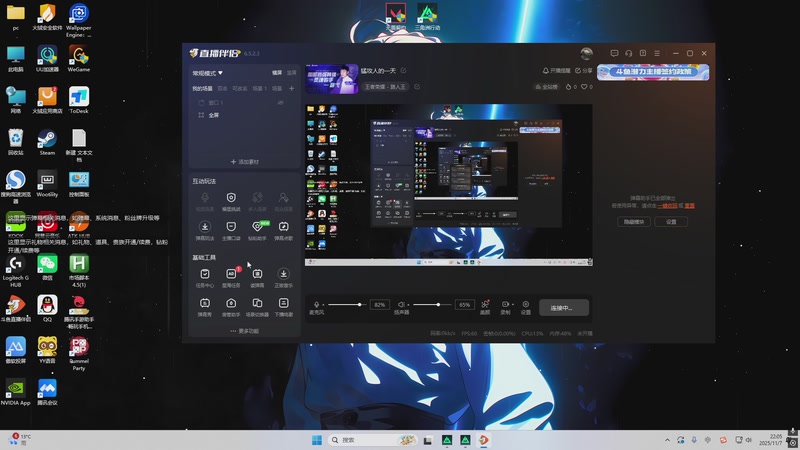Open the 钻粉助手 tool marked NEW

tap(257, 230)
